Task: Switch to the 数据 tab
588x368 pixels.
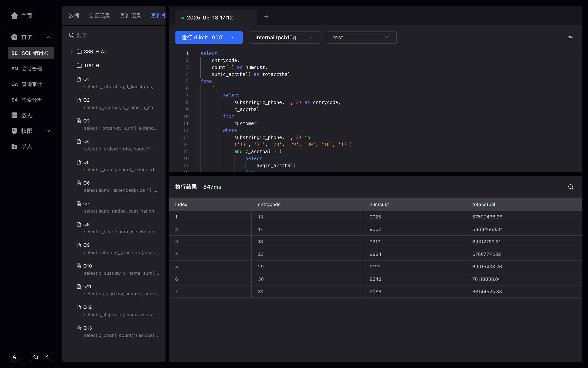Action: [74, 16]
